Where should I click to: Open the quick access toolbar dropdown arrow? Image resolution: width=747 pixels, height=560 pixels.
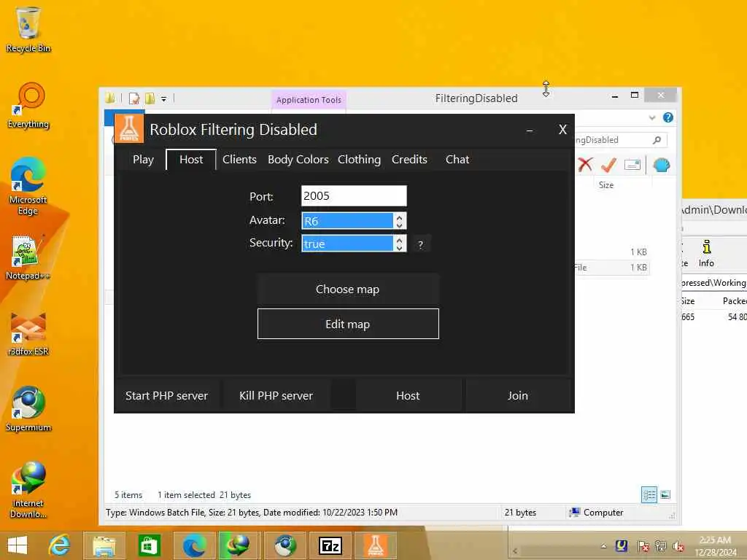click(x=163, y=99)
